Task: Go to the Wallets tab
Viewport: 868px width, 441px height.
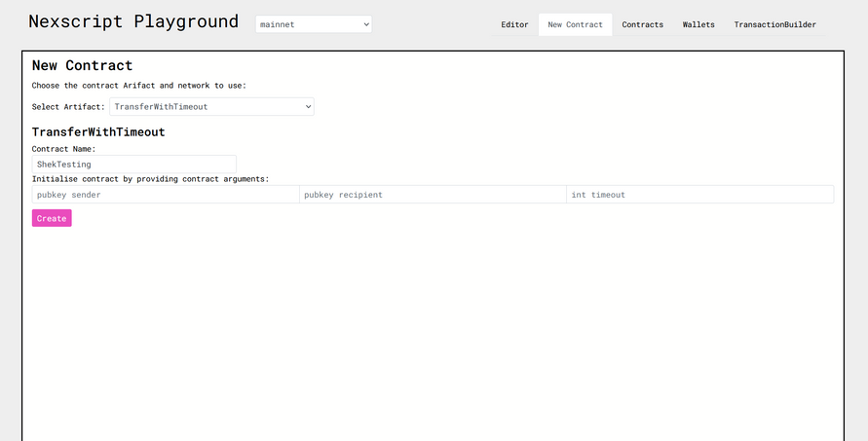Action: point(698,24)
